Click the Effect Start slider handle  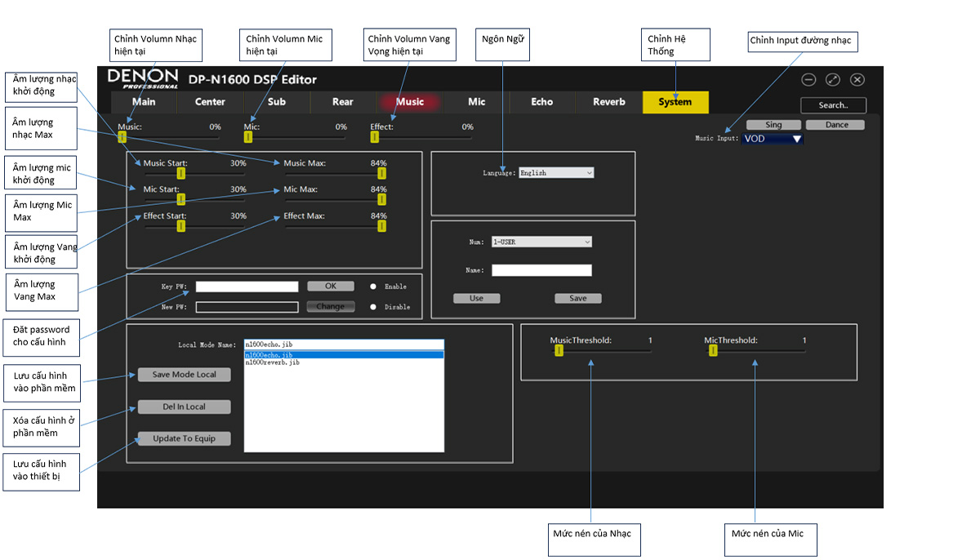point(181,226)
